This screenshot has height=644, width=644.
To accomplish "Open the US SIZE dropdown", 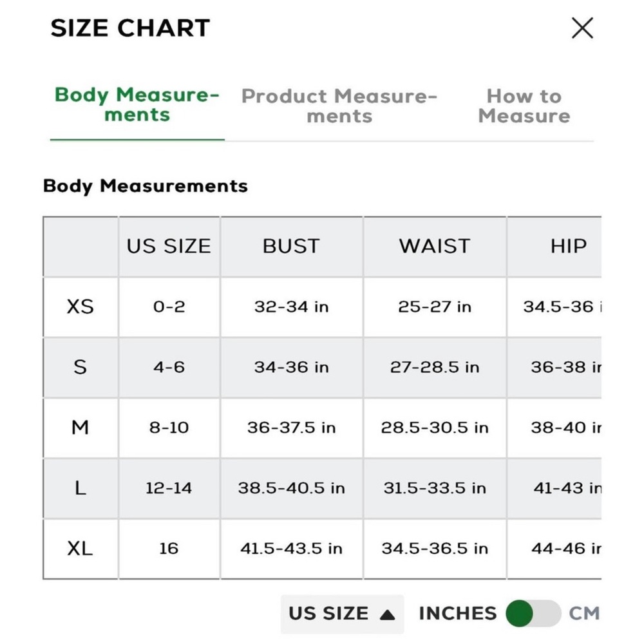I will click(x=342, y=614).
